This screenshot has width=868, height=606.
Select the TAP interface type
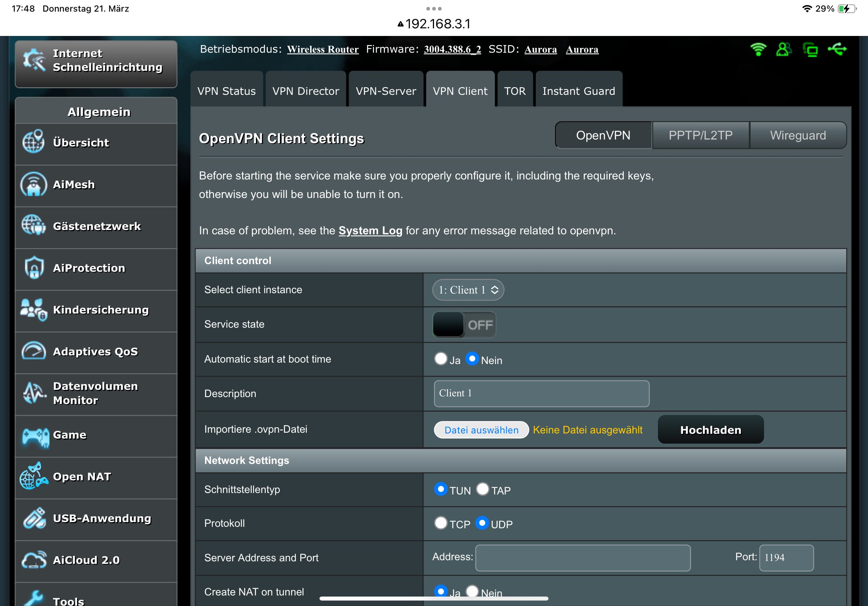[482, 489]
